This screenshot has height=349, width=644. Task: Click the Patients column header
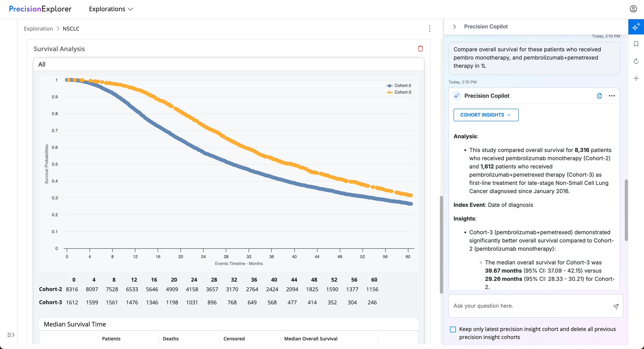[x=111, y=339]
